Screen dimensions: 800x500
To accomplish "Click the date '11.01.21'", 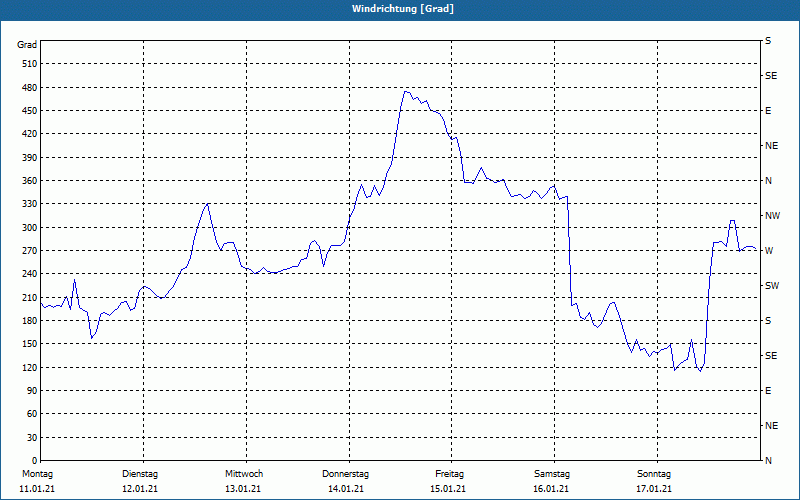I will click(x=37, y=489).
